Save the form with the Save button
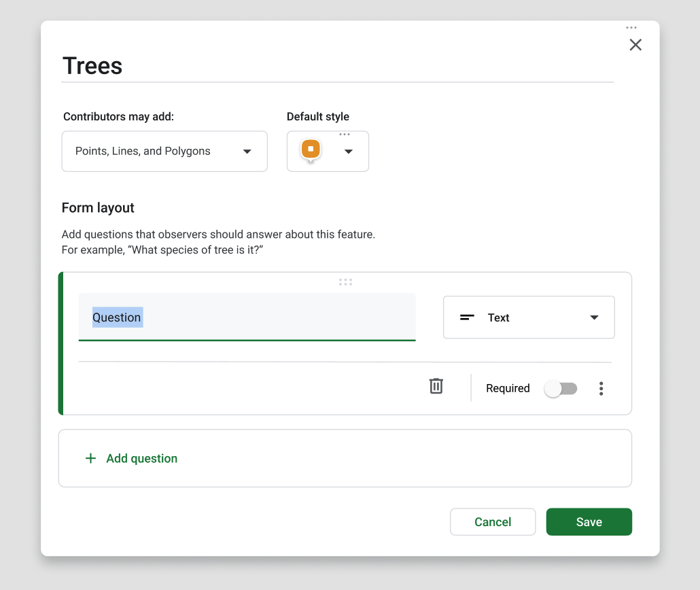 tap(589, 521)
